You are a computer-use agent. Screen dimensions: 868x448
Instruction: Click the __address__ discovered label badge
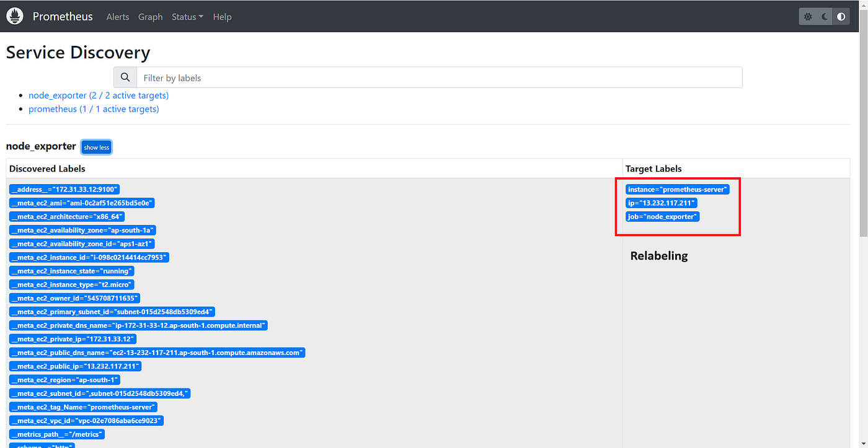click(x=65, y=190)
